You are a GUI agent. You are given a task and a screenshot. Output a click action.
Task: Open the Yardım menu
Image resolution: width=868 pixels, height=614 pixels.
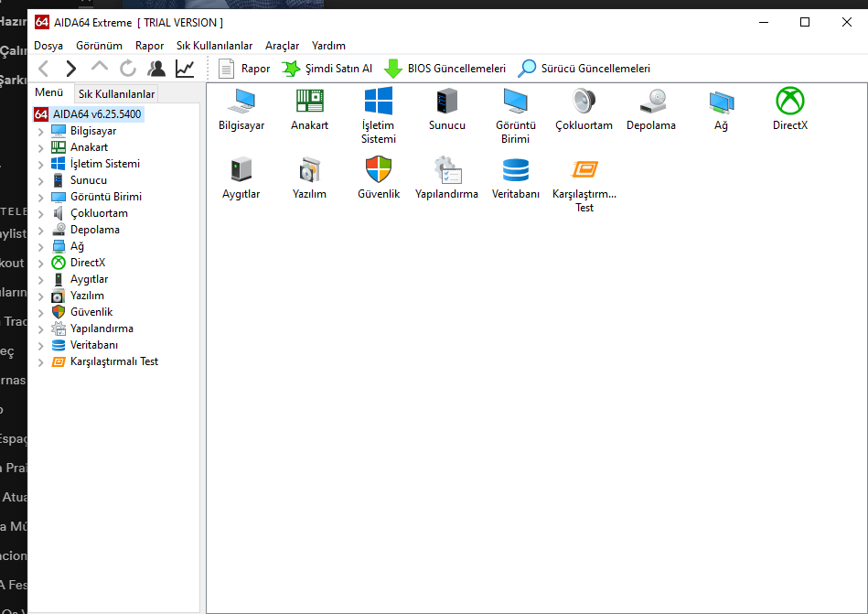click(328, 46)
